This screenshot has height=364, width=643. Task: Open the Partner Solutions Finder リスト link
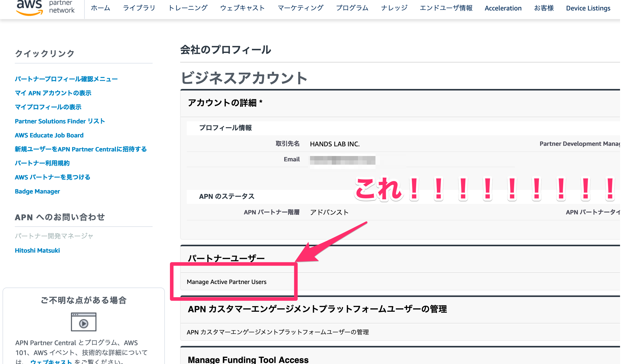point(60,121)
